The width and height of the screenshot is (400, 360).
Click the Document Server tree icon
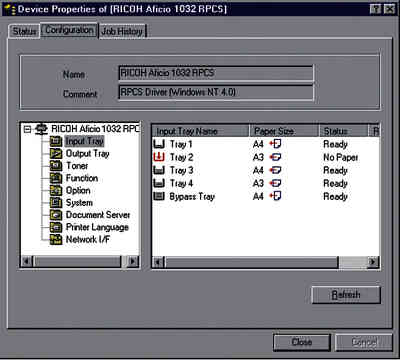(56, 215)
